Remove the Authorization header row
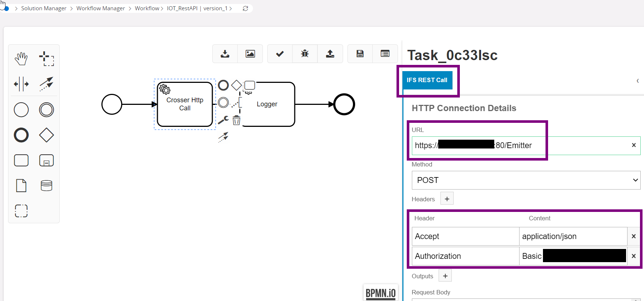 [x=634, y=256]
